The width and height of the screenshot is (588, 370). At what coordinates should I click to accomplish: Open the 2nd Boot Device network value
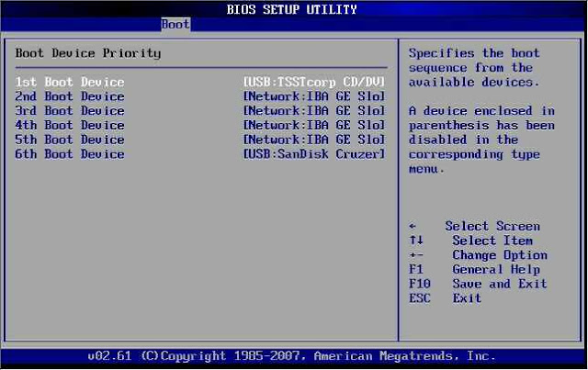[x=313, y=96]
